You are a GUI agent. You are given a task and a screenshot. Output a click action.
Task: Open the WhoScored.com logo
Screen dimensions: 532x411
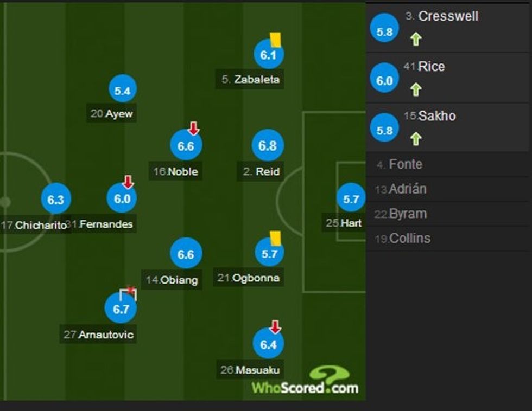click(305, 381)
